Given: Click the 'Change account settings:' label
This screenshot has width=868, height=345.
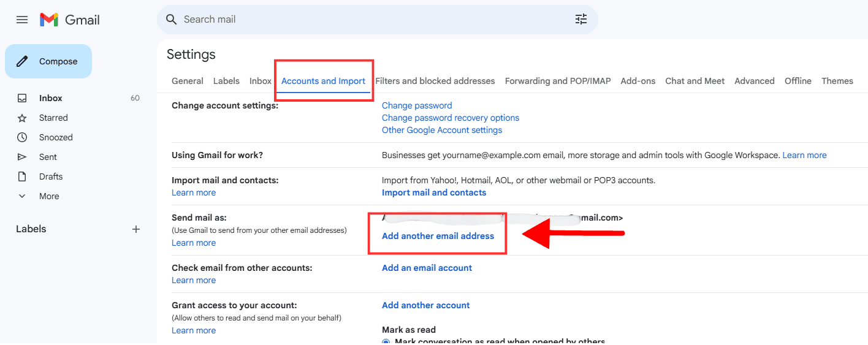Looking at the screenshot, I should pyautogui.click(x=225, y=105).
